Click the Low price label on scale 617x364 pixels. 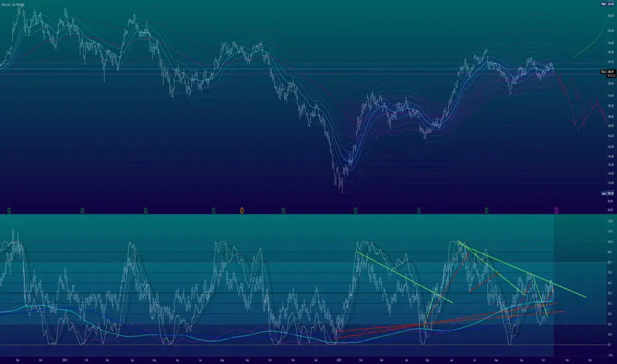[607, 193]
